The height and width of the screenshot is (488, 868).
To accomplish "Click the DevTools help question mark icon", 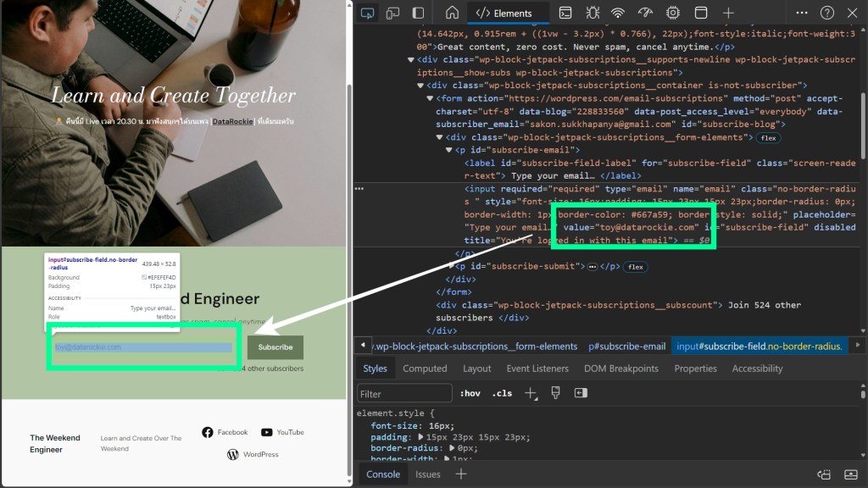I will pyautogui.click(x=827, y=13).
